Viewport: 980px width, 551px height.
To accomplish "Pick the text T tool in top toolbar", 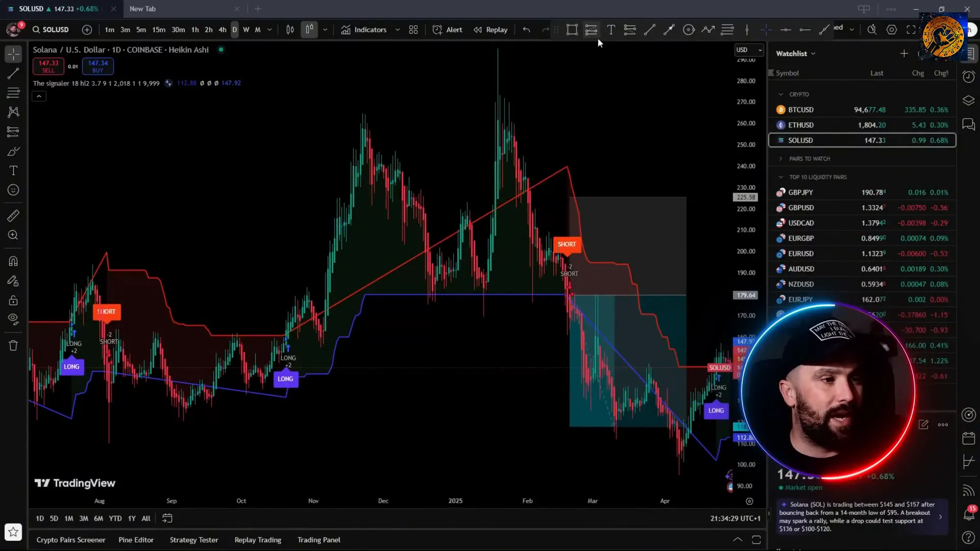I will (x=611, y=30).
